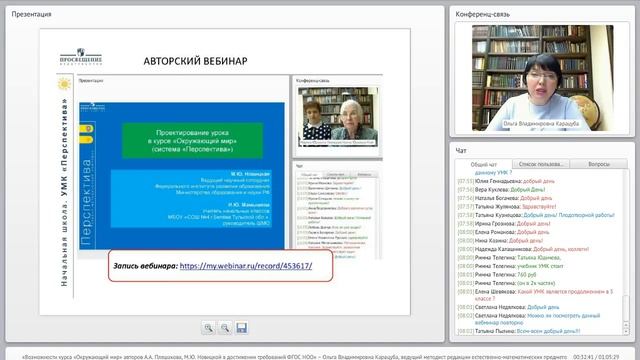Select Нина Козина's chat message

[500, 240]
